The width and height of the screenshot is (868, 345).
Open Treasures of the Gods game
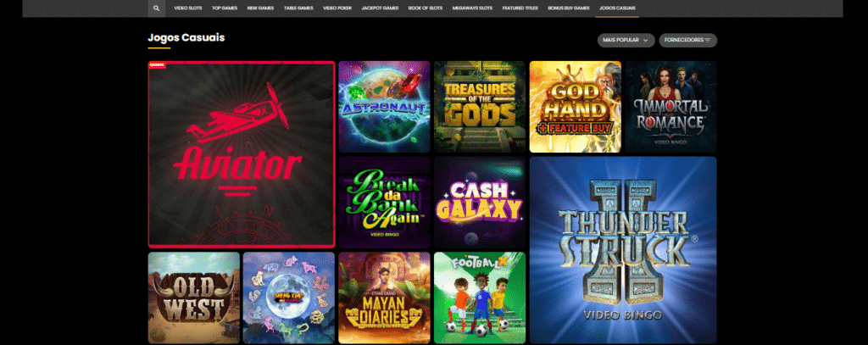pyautogui.click(x=480, y=106)
